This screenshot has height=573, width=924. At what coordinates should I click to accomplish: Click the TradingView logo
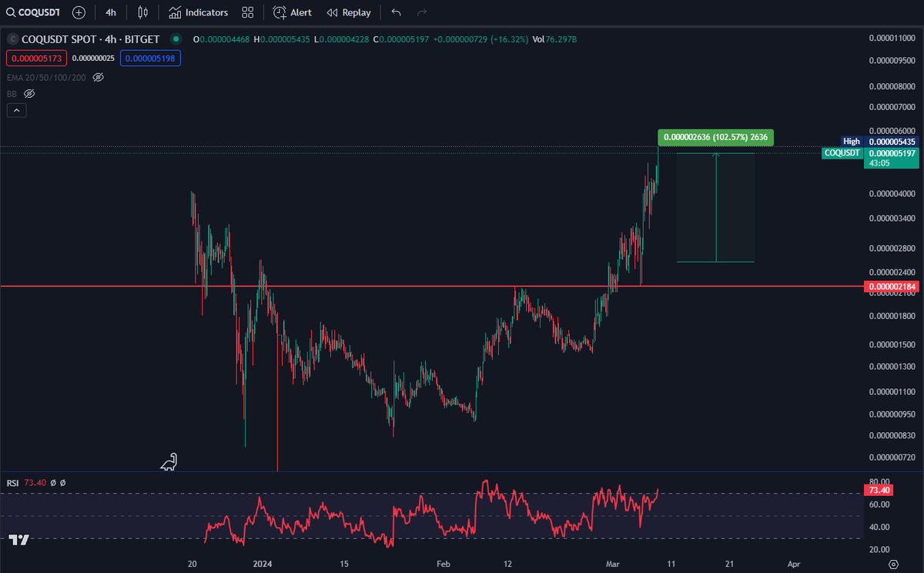[x=18, y=540]
